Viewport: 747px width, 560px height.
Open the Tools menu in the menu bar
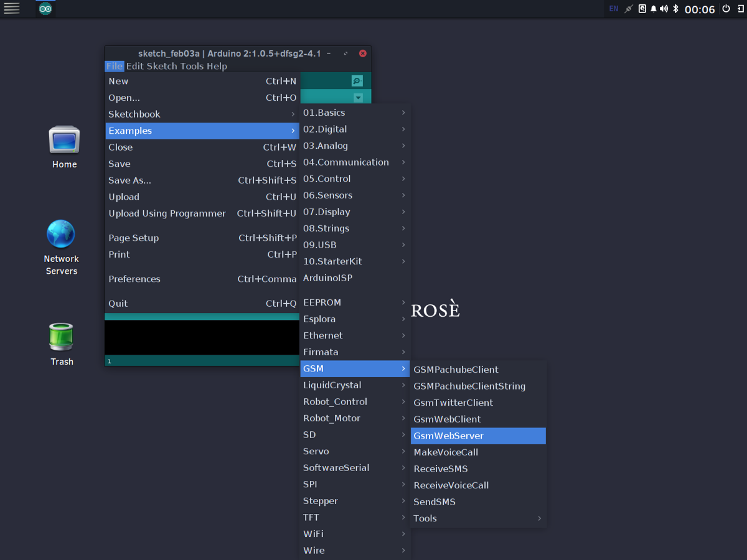191,66
